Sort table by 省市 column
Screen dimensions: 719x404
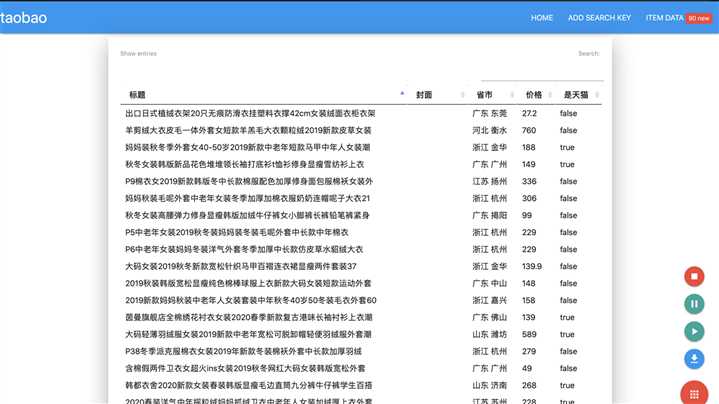coord(493,95)
